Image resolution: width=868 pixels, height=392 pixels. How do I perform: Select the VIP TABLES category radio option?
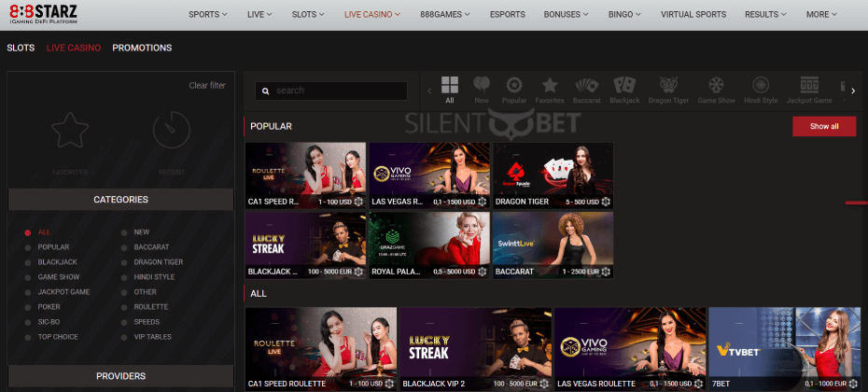(x=124, y=337)
